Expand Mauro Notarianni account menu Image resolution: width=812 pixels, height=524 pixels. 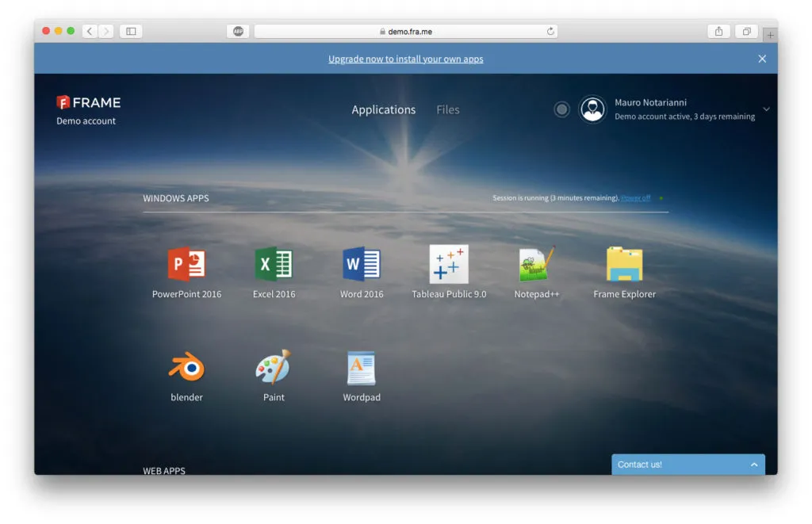click(x=766, y=109)
